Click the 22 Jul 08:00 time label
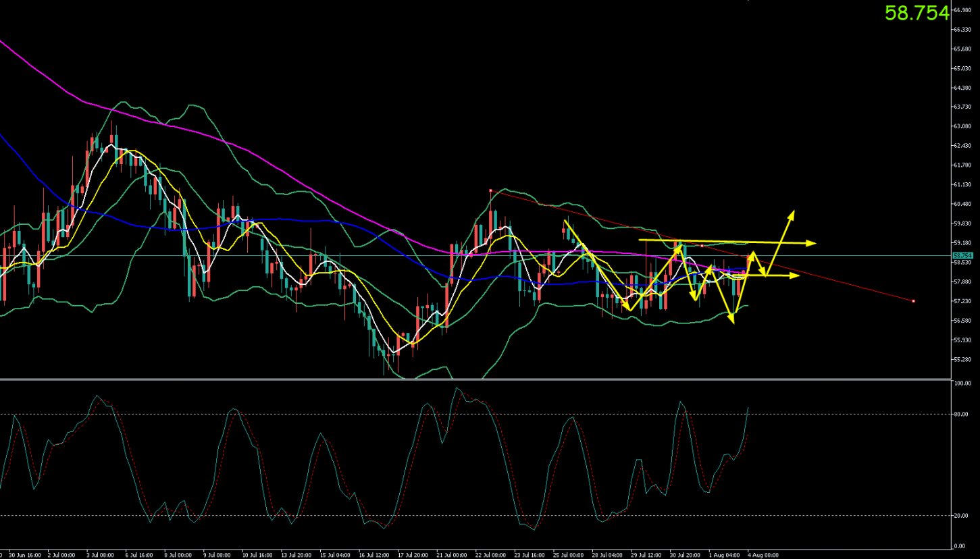 (x=490, y=555)
